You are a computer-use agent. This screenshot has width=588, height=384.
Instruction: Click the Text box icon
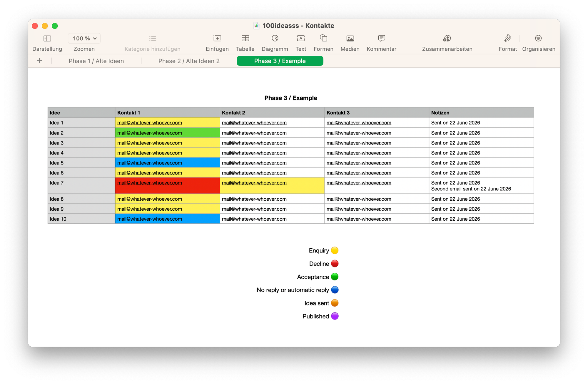[x=301, y=38]
